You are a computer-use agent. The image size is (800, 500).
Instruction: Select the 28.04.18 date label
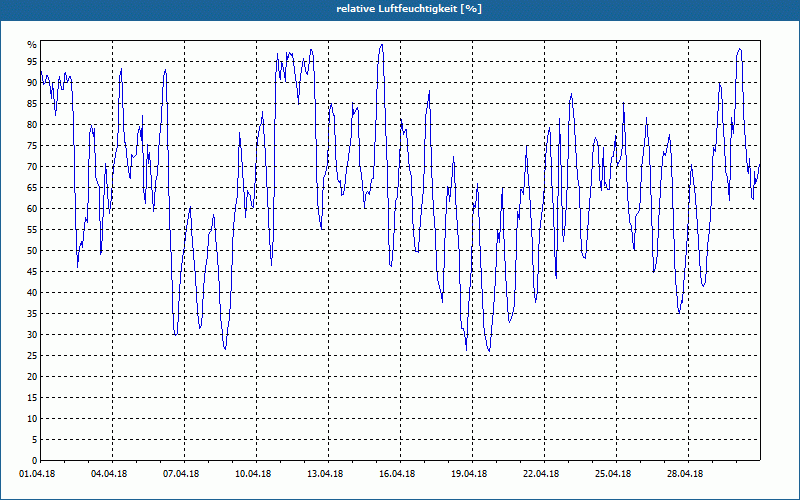(x=685, y=474)
